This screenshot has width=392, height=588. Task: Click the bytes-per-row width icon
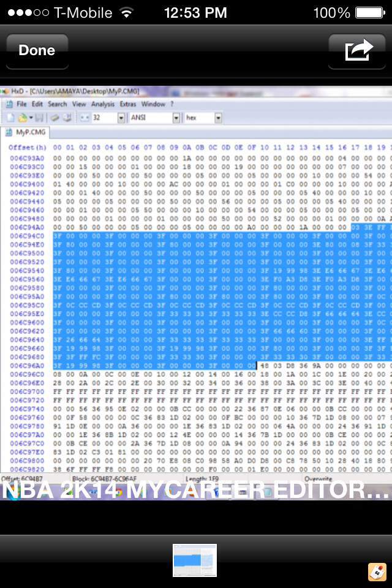(x=85, y=118)
